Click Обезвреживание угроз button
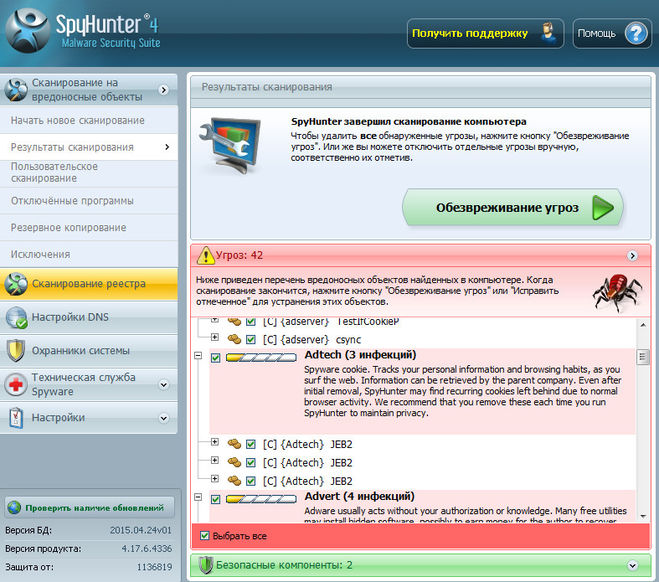The height and width of the screenshot is (582, 659). coord(513,208)
